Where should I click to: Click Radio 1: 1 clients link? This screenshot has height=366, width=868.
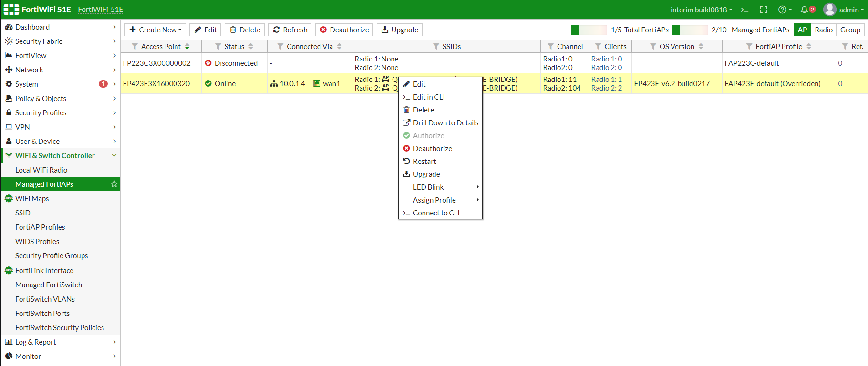tap(607, 80)
